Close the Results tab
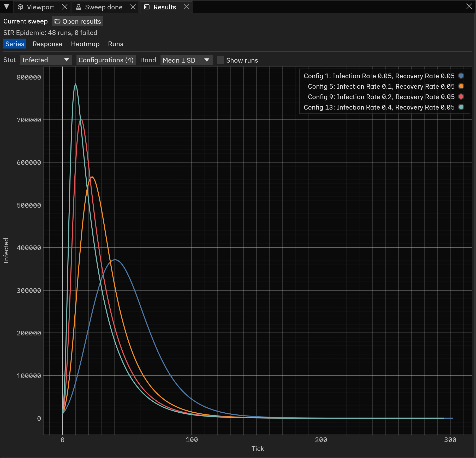 pos(186,7)
